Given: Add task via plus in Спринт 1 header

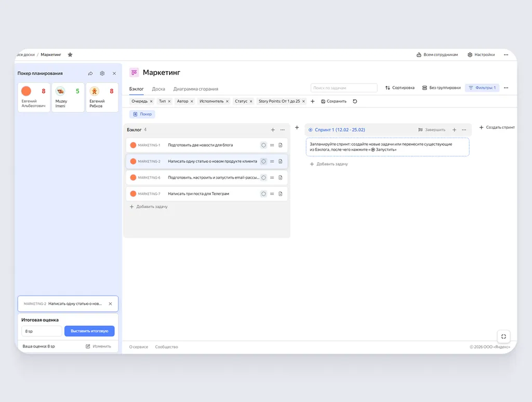Looking at the screenshot, I should [454, 130].
